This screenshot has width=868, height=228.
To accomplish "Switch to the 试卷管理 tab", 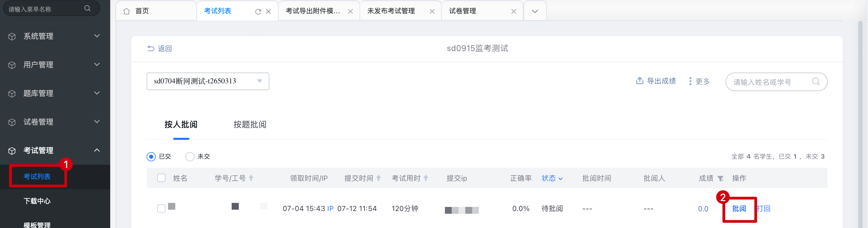I will pos(463,11).
